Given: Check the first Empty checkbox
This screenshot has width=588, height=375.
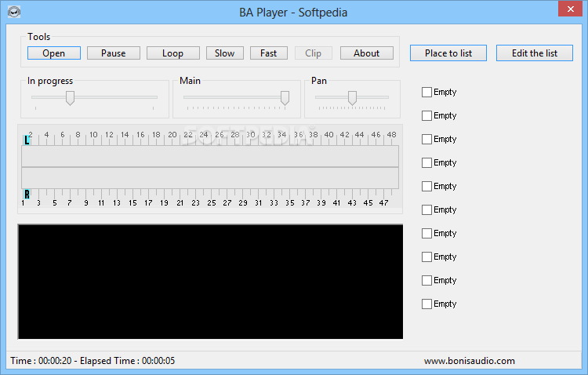Looking at the screenshot, I should click(x=426, y=92).
